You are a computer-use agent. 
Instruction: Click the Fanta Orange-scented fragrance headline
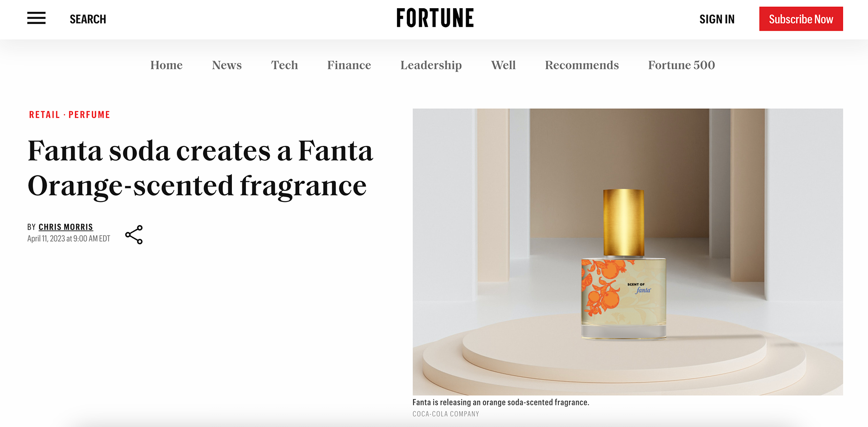(200, 168)
